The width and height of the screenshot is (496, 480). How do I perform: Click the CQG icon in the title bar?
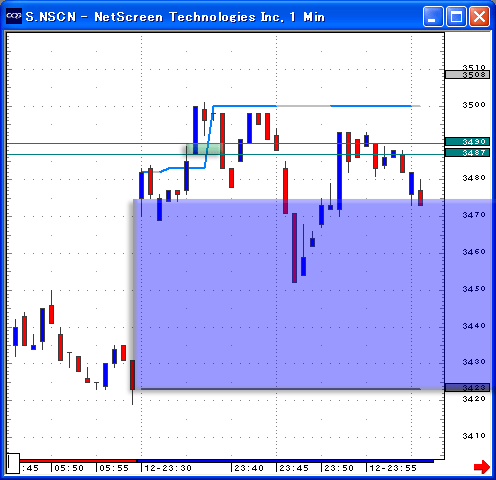tap(14, 16)
